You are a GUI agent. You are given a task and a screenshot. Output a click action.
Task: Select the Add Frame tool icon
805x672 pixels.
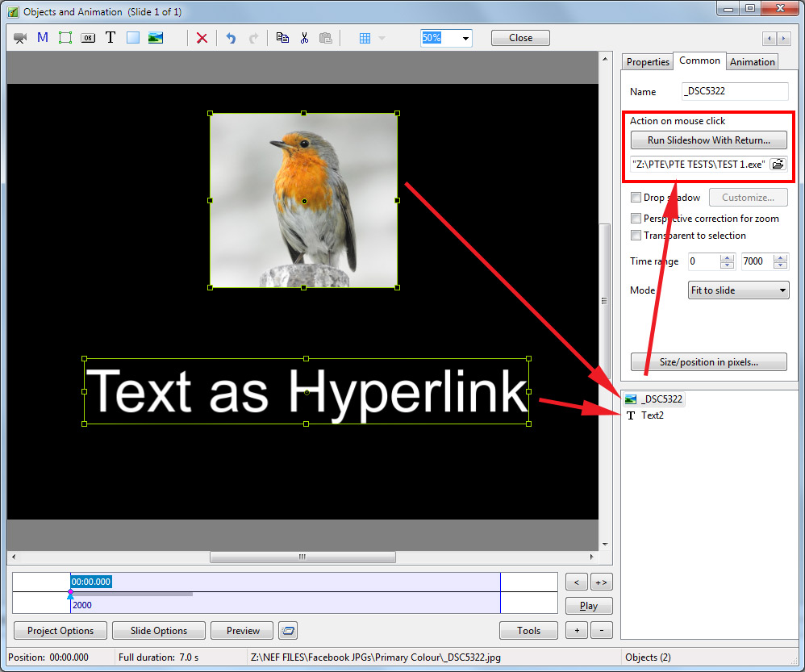[65, 37]
